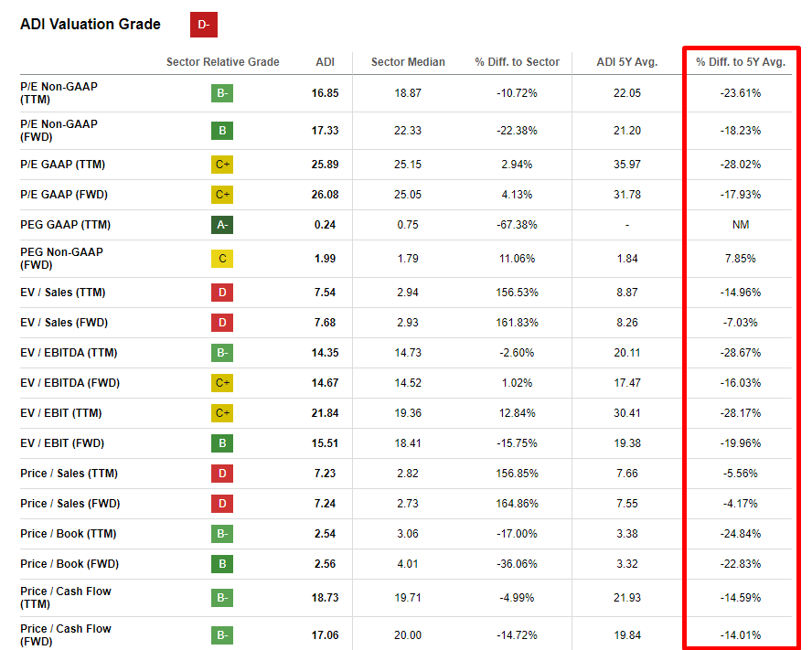Click the 5Y average value 35.97
This screenshot has width=812, height=650.
tap(627, 165)
